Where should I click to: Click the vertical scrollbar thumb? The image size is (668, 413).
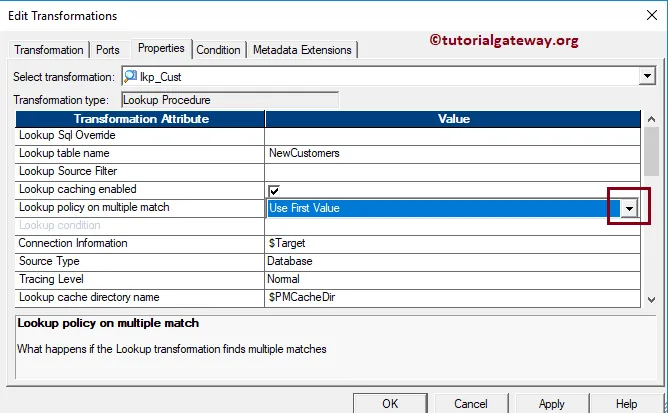click(x=651, y=151)
